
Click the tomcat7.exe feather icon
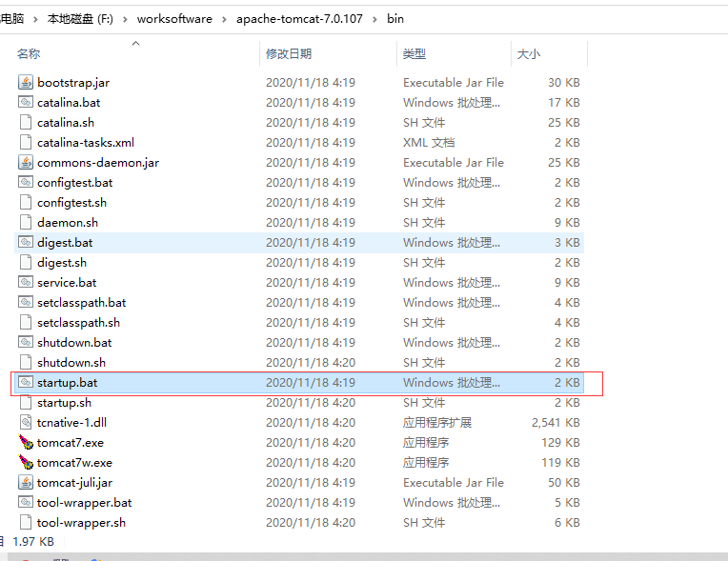coord(26,442)
